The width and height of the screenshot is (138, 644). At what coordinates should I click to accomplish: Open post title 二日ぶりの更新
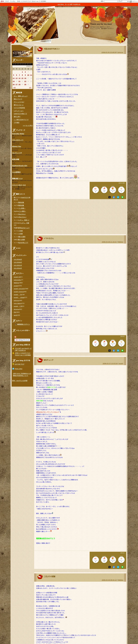point(50,576)
